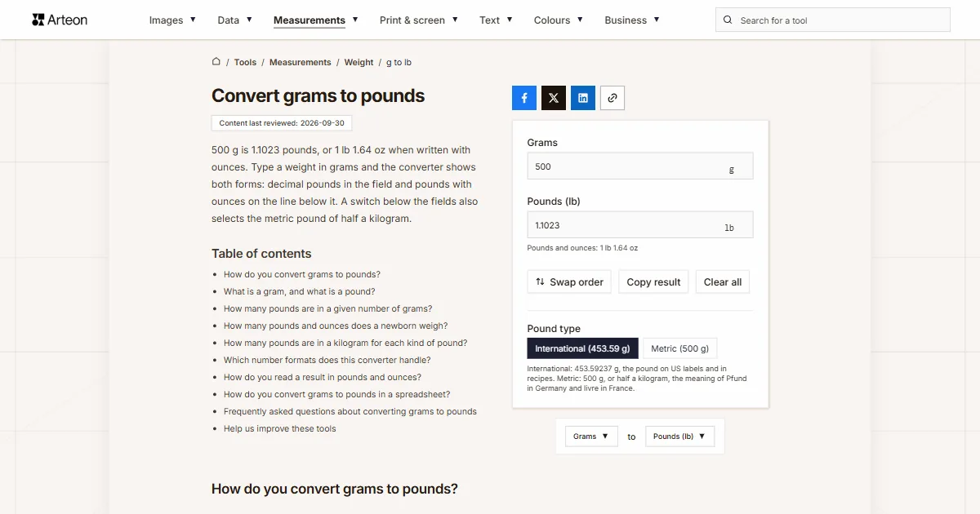Go to Measurements breadcrumb link
This screenshot has width=980, height=514.
click(301, 62)
